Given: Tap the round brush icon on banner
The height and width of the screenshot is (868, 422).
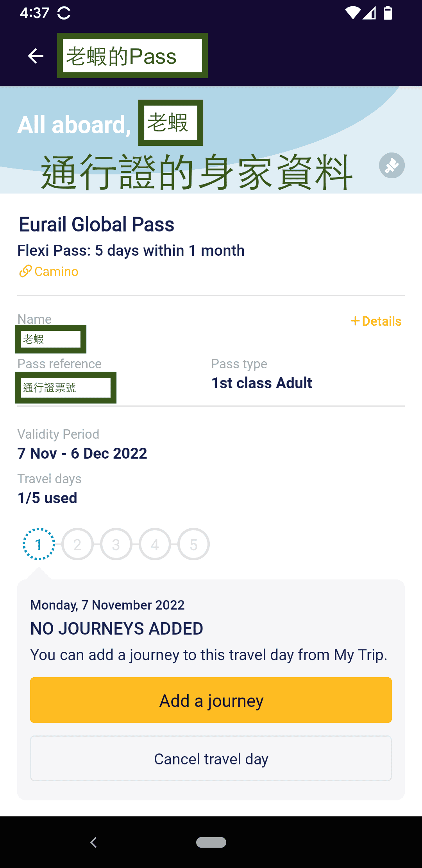Looking at the screenshot, I should pyautogui.click(x=392, y=165).
